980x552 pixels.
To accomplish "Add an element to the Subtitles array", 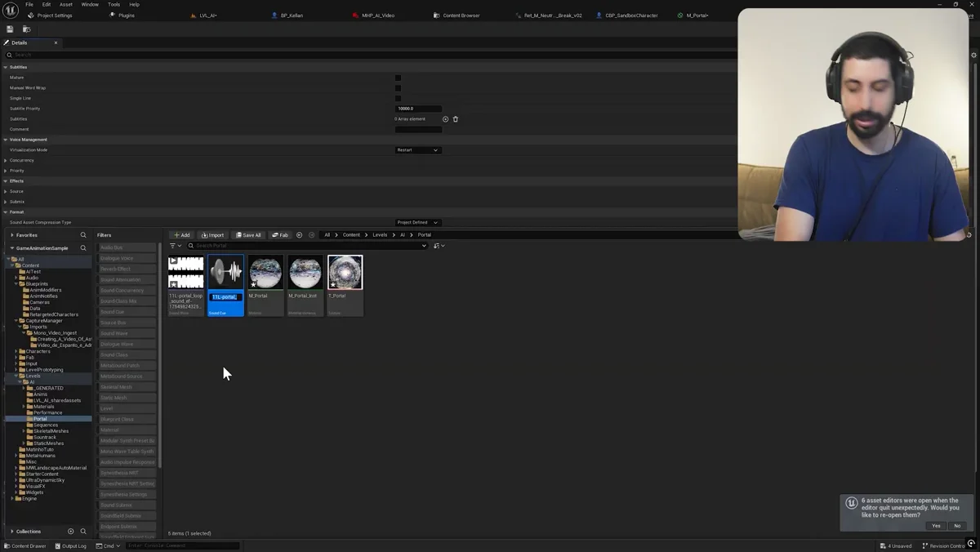I will tap(445, 119).
